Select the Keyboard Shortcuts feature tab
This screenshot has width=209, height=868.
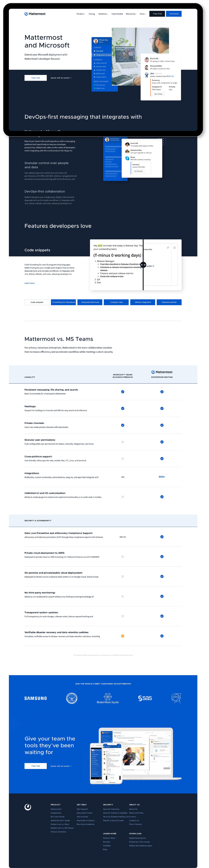[x=90, y=302]
